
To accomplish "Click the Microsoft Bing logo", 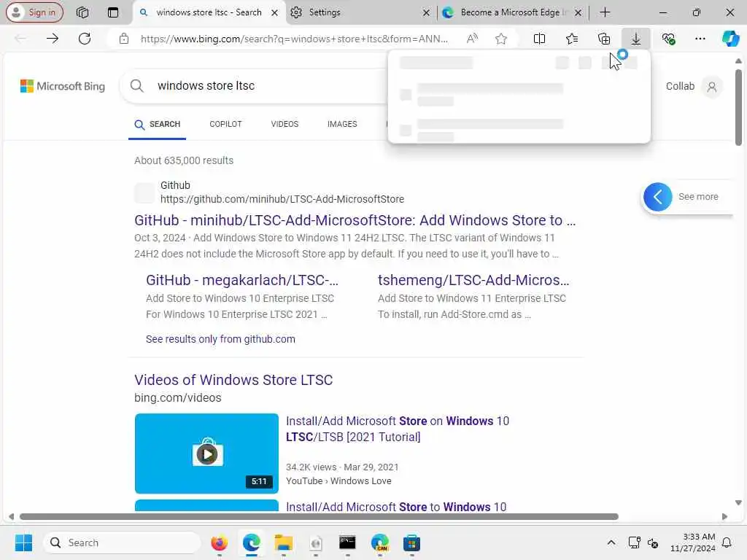I will point(63,86).
